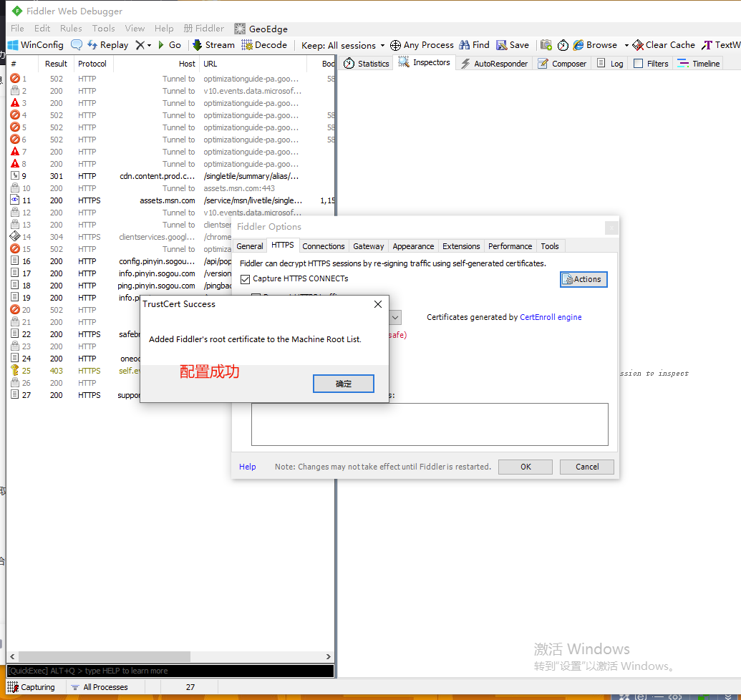The height and width of the screenshot is (700, 741).
Task: Expand the Browse dropdown arrow
Action: click(626, 45)
